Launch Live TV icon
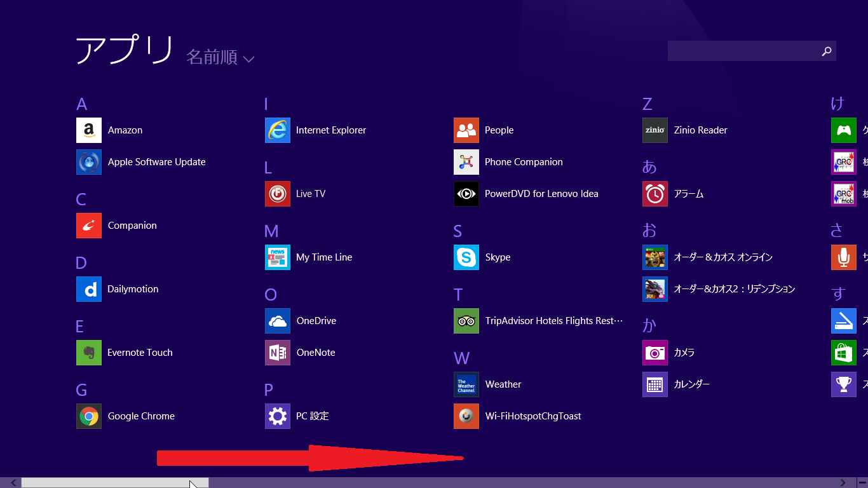Screen dimensions: 868x488 (x=278, y=194)
